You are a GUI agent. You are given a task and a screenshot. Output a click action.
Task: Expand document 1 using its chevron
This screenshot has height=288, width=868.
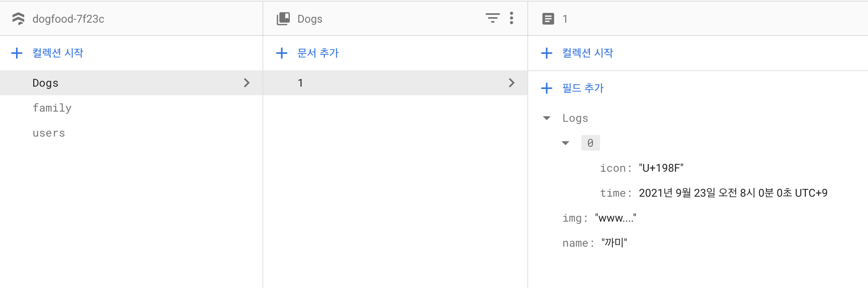(512, 83)
